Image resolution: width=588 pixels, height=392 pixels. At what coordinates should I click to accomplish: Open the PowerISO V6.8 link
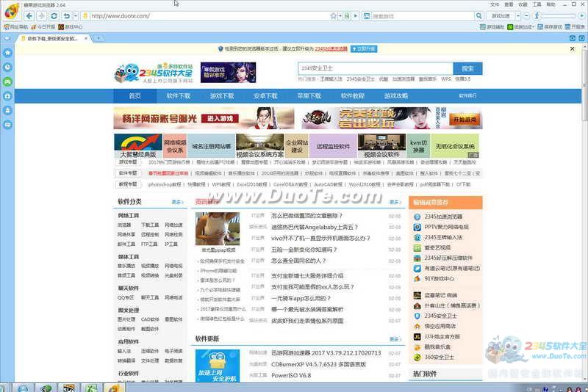(x=291, y=375)
